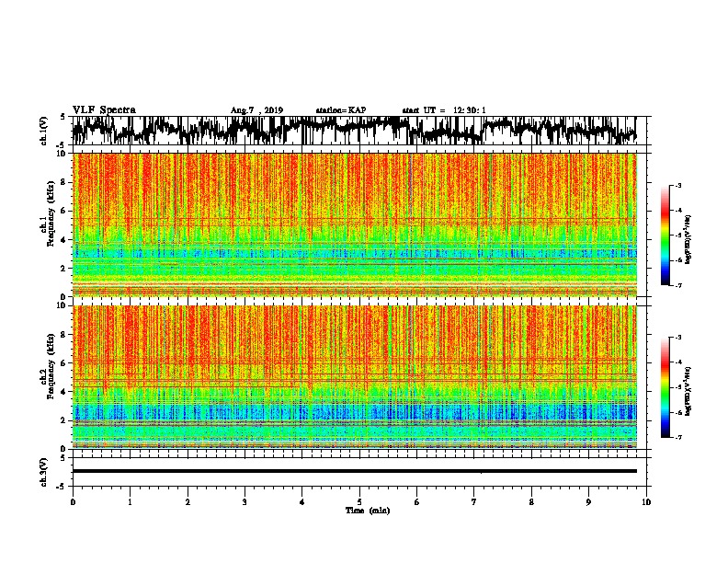Viewport: 728px width, 563px height.
Task: Click the 'station=KAP' label
Action: point(341,110)
